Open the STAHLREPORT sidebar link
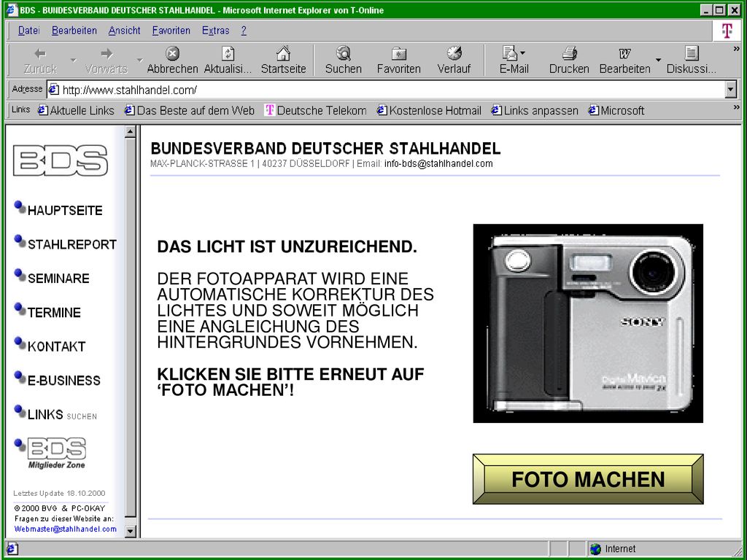 [x=72, y=244]
